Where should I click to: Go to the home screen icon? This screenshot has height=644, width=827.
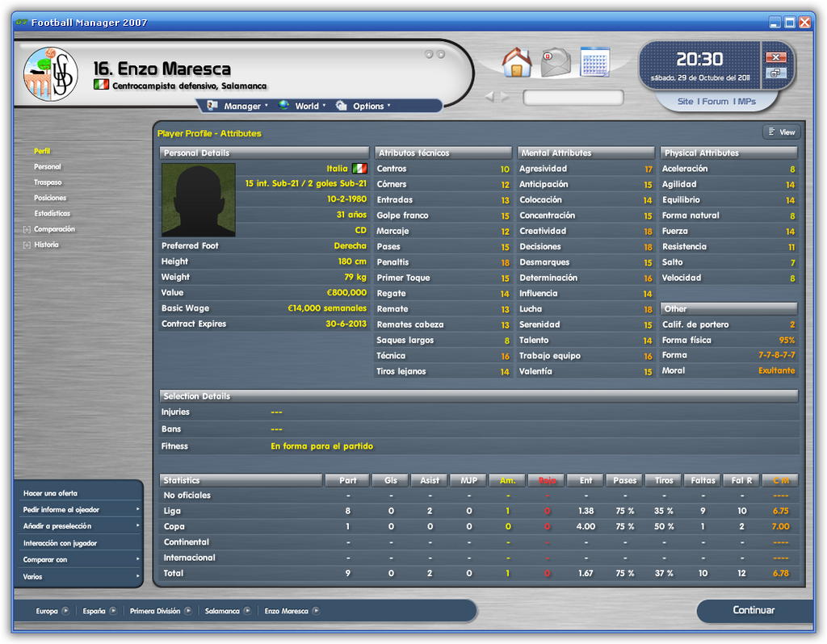click(517, 62)
